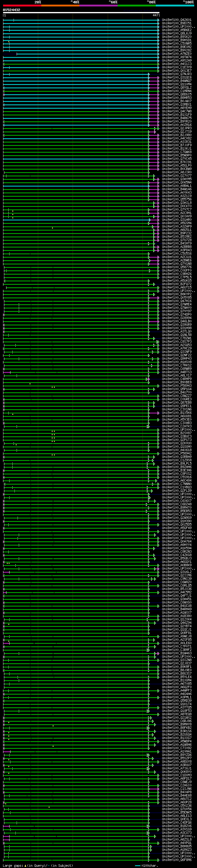Open hit UniRef100_Q42601

click(x=177, y=20)
